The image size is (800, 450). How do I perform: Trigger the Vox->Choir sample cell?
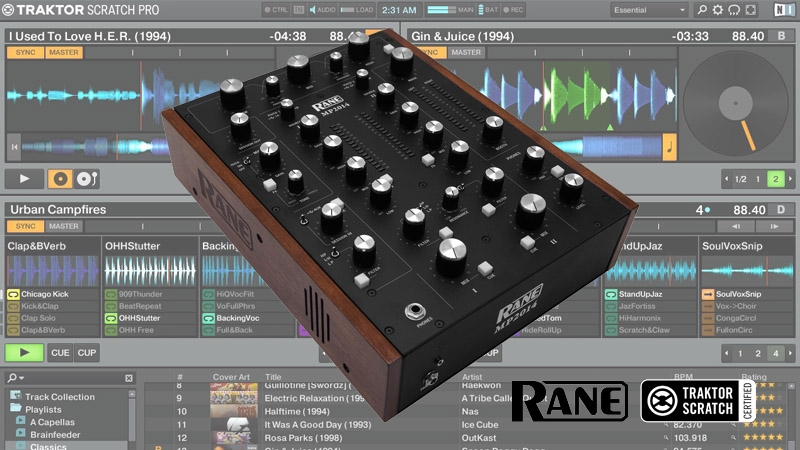tap(747, 306)
